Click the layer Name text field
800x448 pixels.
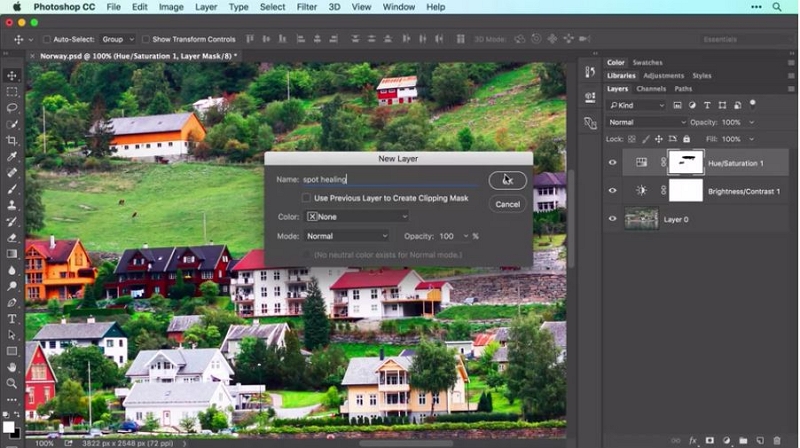pyautogui.click(x=392, y=180)
